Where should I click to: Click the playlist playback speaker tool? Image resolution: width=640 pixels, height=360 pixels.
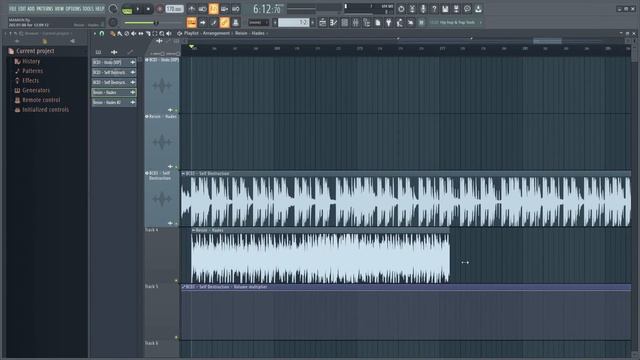click(169, 33)
